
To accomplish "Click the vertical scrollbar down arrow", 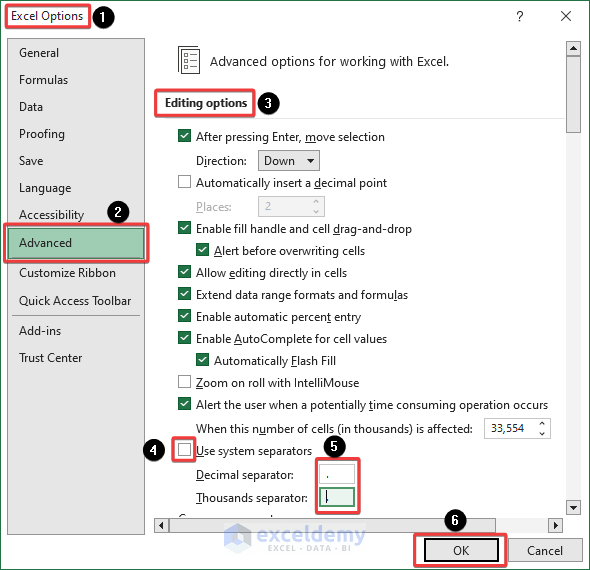I will [x=573, y=508].
